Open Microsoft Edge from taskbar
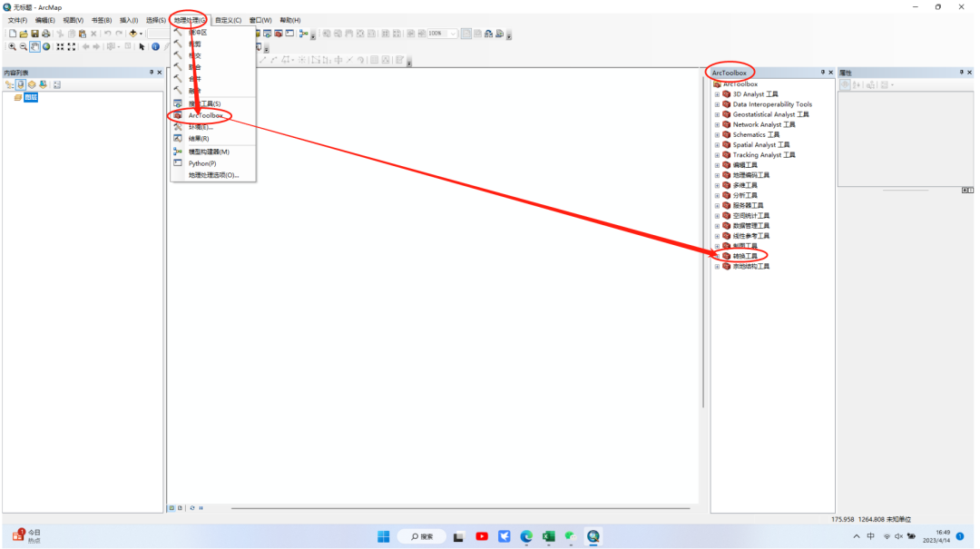The height and width of the screenshot is (549, 980). click(526, 536)
